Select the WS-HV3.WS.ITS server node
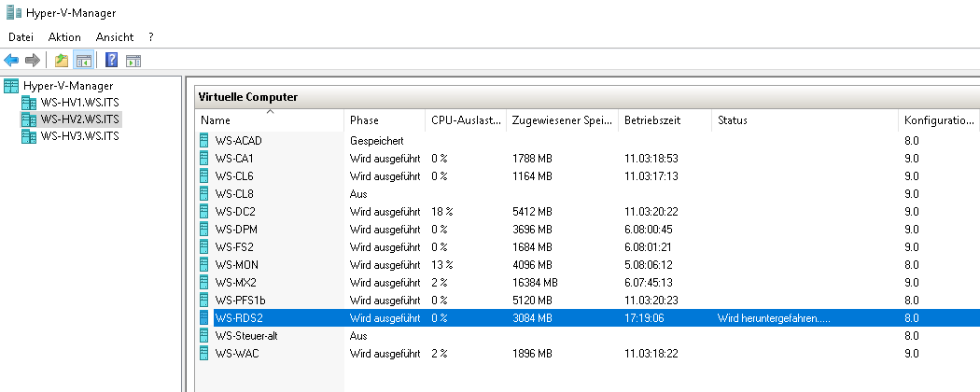 pyautogui.click(x=79, y=135)
